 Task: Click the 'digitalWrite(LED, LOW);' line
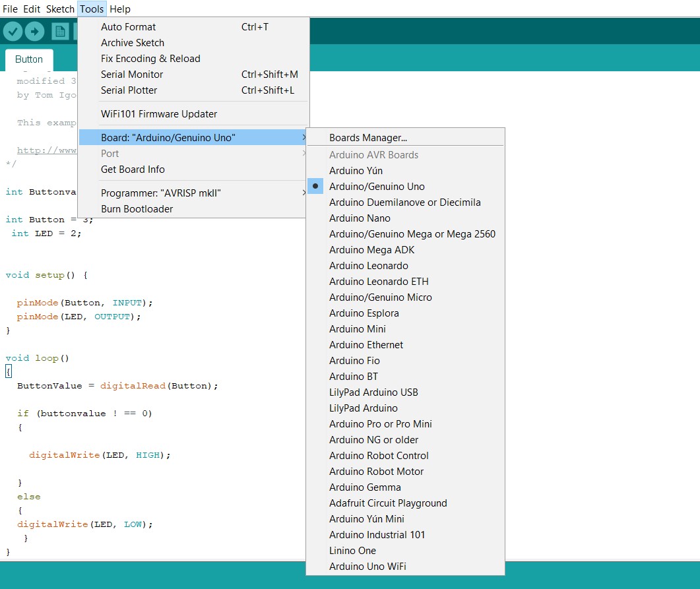pyautogui.click(x=85, y=524)
